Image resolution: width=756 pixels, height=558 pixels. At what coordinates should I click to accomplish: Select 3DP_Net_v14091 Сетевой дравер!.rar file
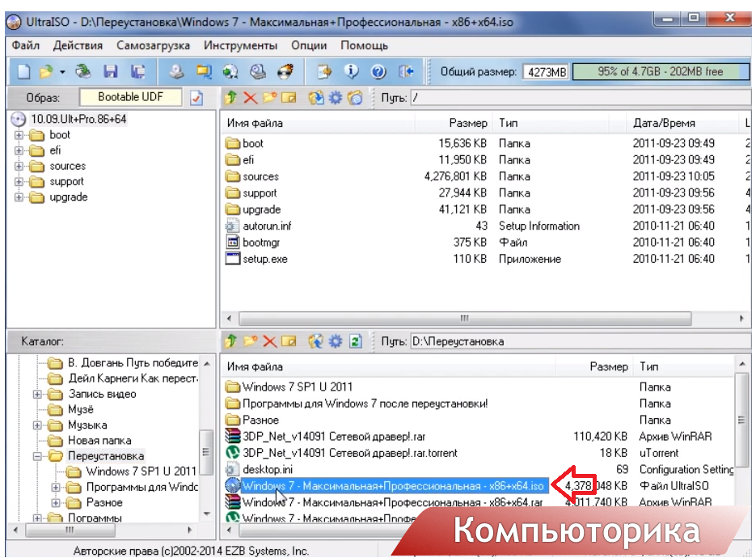(x=334, y=437)
